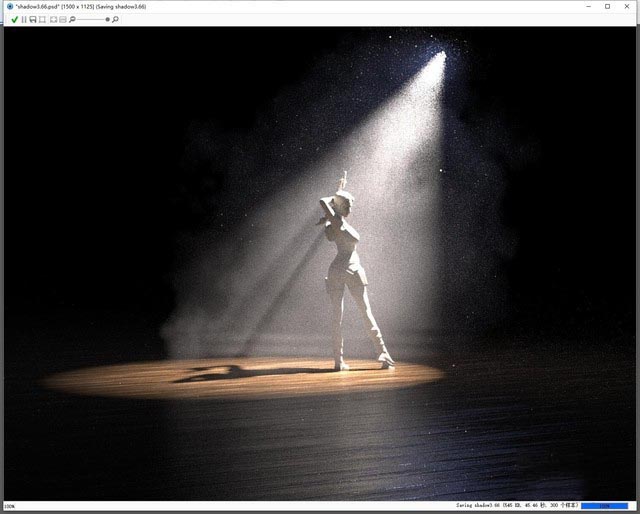This screenshot has width=640, height=514.
Task: Click the actual size display icon
Action: click(x=63, y=19)
